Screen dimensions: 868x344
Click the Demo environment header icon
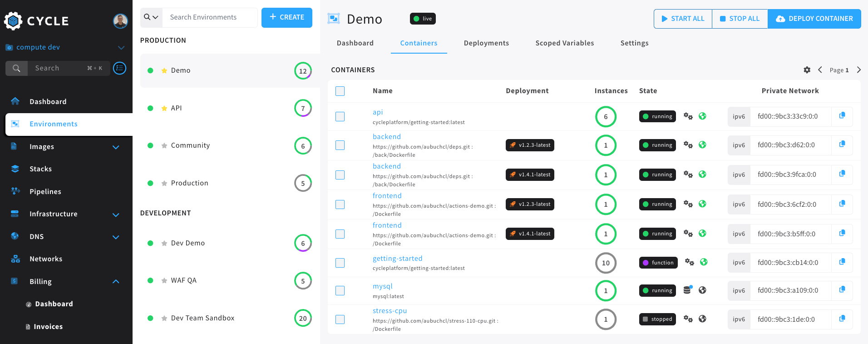(x=334, y=19)
